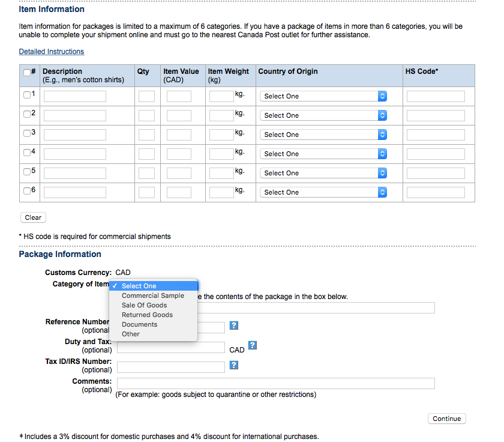Open help icon next to Duty and Tax CAD
The image size is (504, 442).
tap(253, 345)
